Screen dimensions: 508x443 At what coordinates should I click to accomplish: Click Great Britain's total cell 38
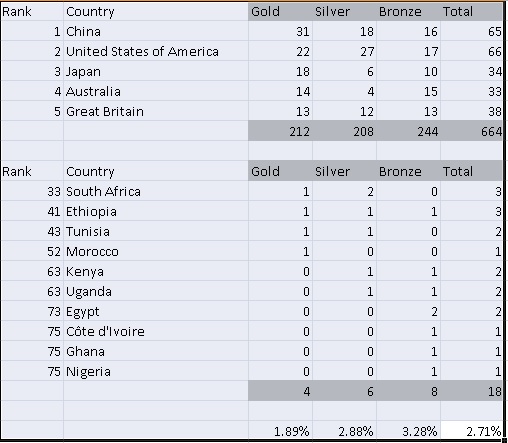pos(472,111)
